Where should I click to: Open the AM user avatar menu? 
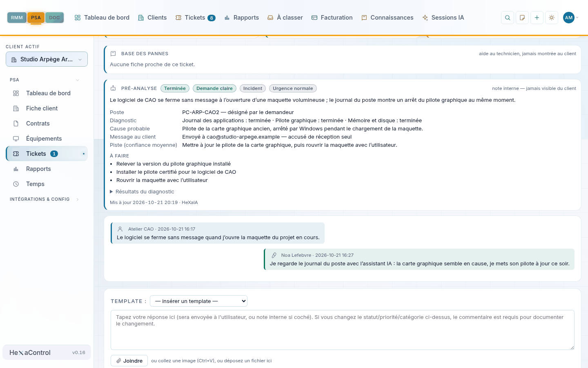tap(570, 18)
